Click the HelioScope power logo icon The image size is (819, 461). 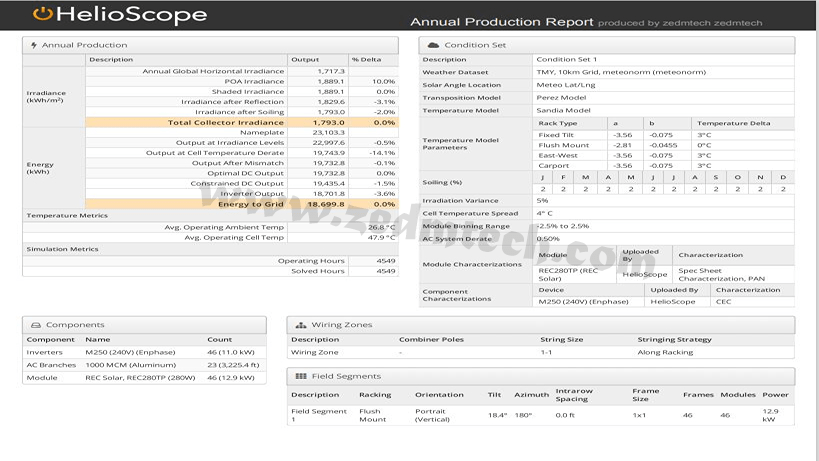point(43,14)
